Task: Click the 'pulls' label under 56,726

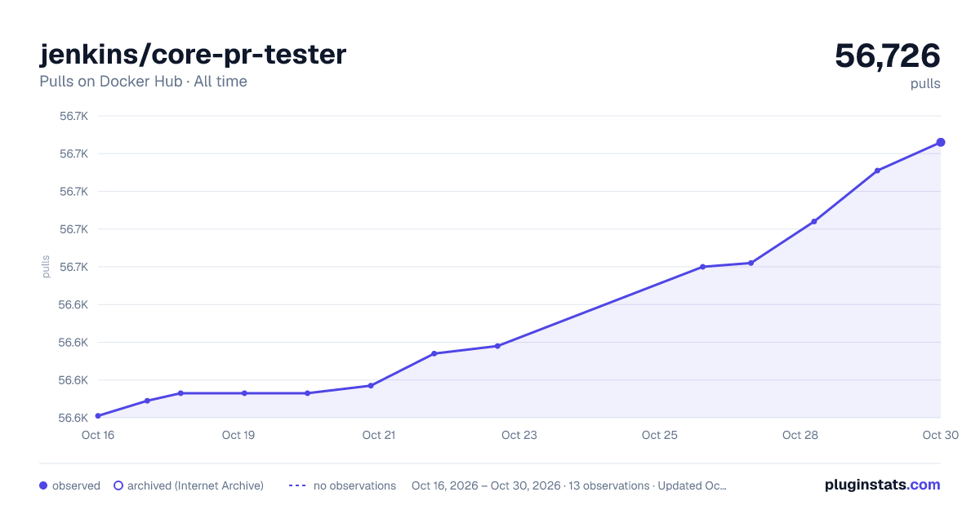Action: point(925,84)
